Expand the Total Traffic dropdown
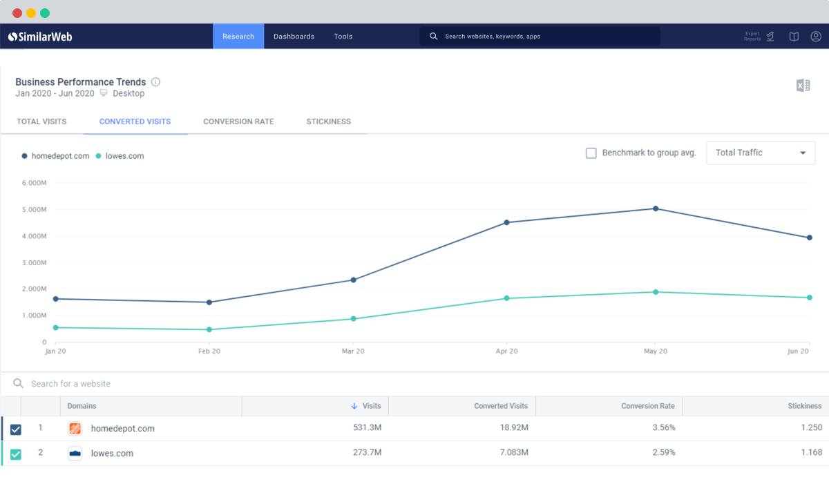 [761, 153]
